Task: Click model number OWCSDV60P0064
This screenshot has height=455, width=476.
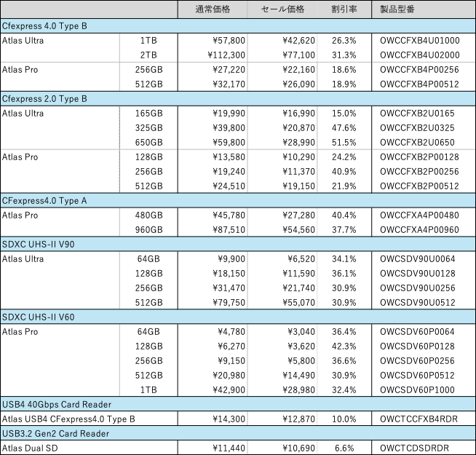Action: (417, 332)
